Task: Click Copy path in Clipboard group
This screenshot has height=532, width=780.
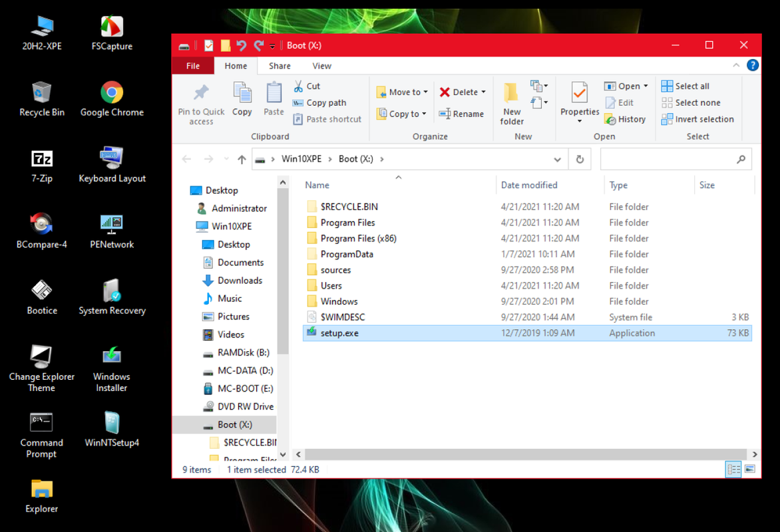Action: coord(319,102)
